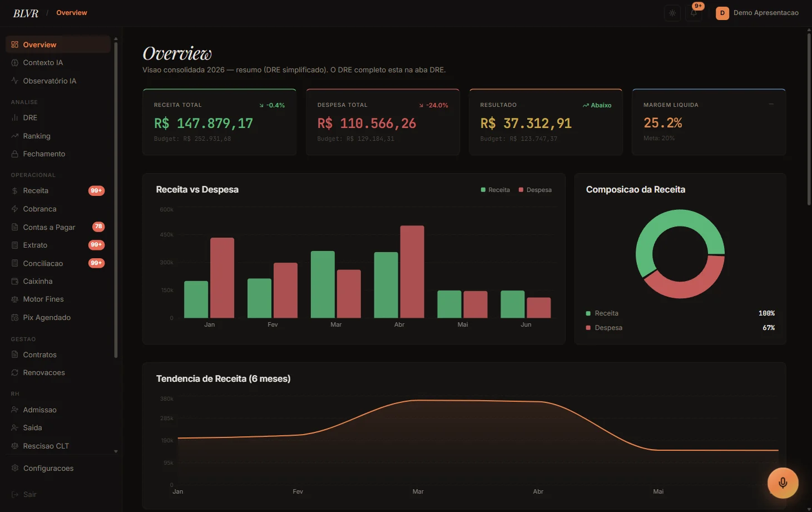Image resolution: width=812 pixels, height=512 pixels.
Task: Click the main page vertical scrollbar
Action: point(809,120)
